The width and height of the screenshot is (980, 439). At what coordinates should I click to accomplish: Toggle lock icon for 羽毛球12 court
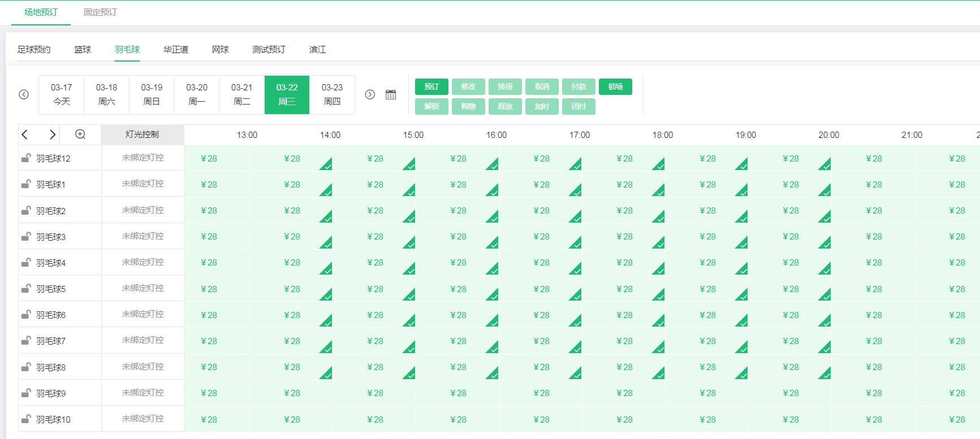[x=26, y=158]
